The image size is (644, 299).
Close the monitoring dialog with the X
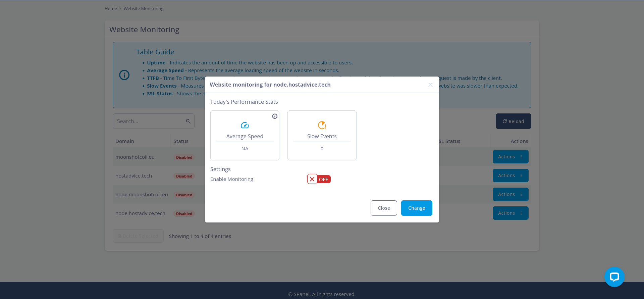click(430, 85)
